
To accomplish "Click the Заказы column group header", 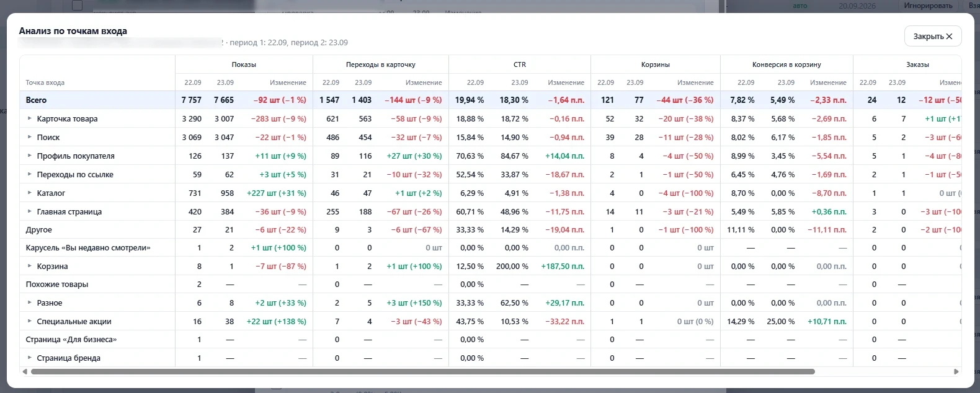I will coord(917,64).
